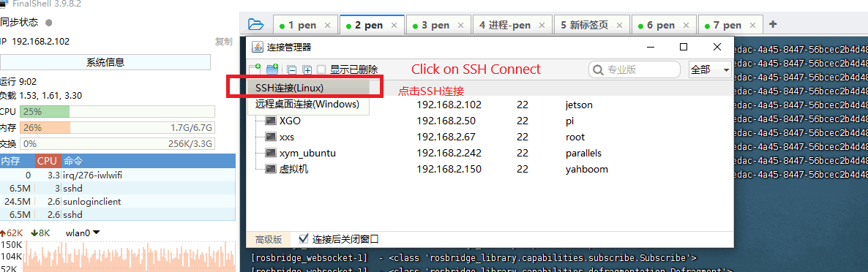Expand all connections with the plus icon
Image resolution: width=868 pixels, height=272 pixels.
(307, 70)
